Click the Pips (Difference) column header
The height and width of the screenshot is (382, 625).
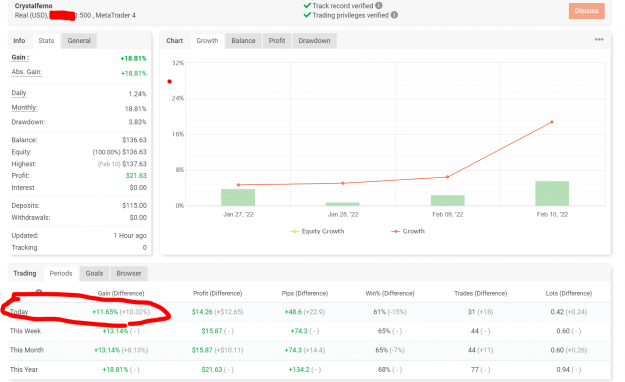pyautogui.click(x=305, y=293)
